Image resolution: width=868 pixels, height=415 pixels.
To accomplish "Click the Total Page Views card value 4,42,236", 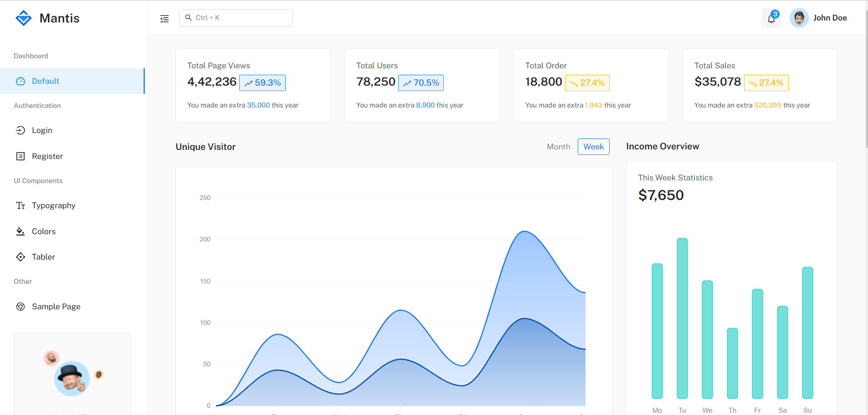I will (x=212, y=82).
